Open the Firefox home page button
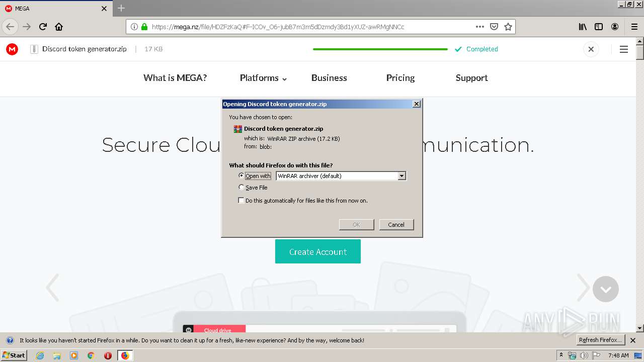 coord(59,27)
